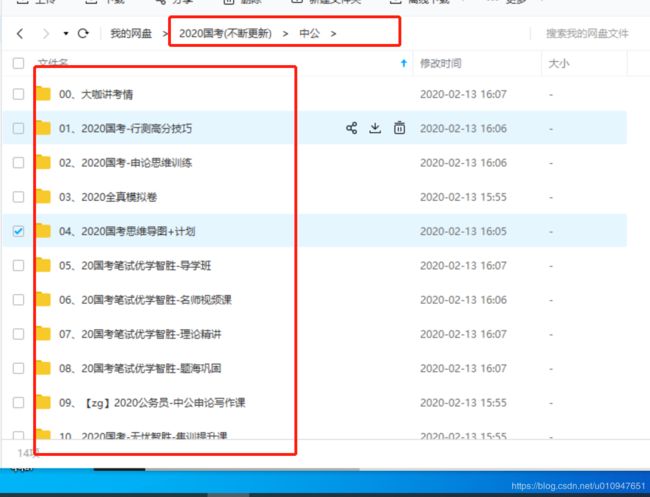The width and height of the screenshot is (650, 497).
Task: Go forward with the right arrow button
Action: (46, 33)
